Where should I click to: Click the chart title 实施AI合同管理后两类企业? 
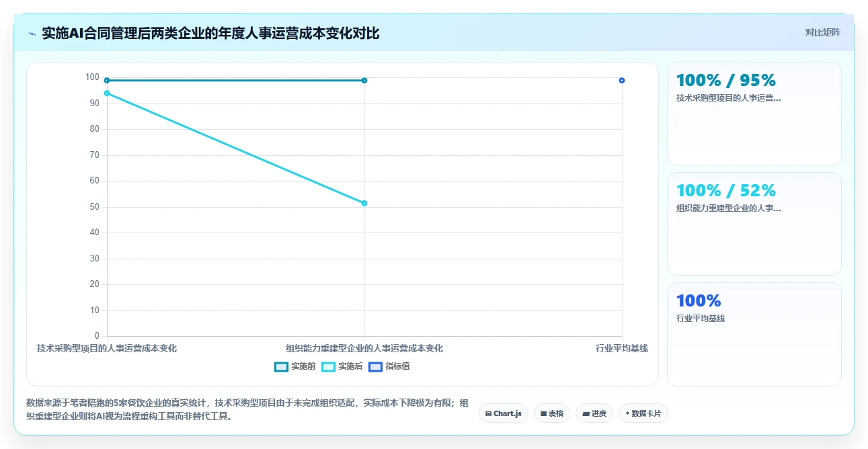coord(210,33)
